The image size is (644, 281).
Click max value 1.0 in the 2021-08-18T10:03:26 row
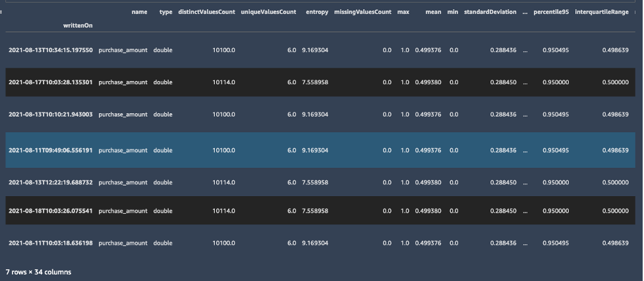tap(405, 211)
